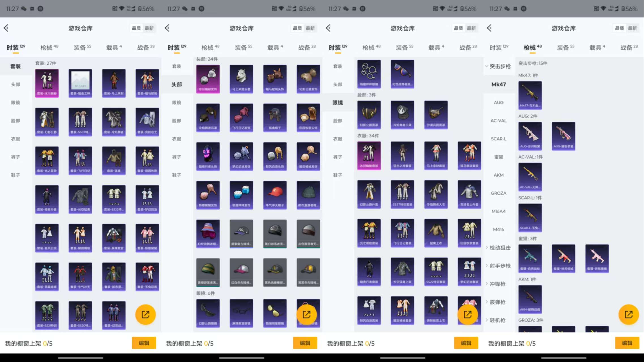Select Mk47 in the weapon list
This screenshot has height=362, width=644.
(x=499, y=84)
